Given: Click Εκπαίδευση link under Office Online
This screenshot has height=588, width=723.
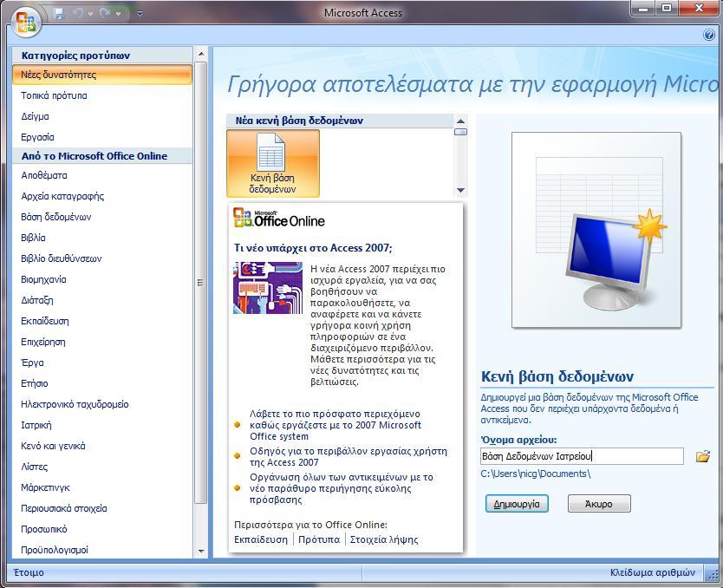Looking at the screenshot, I should pos(261,539).
